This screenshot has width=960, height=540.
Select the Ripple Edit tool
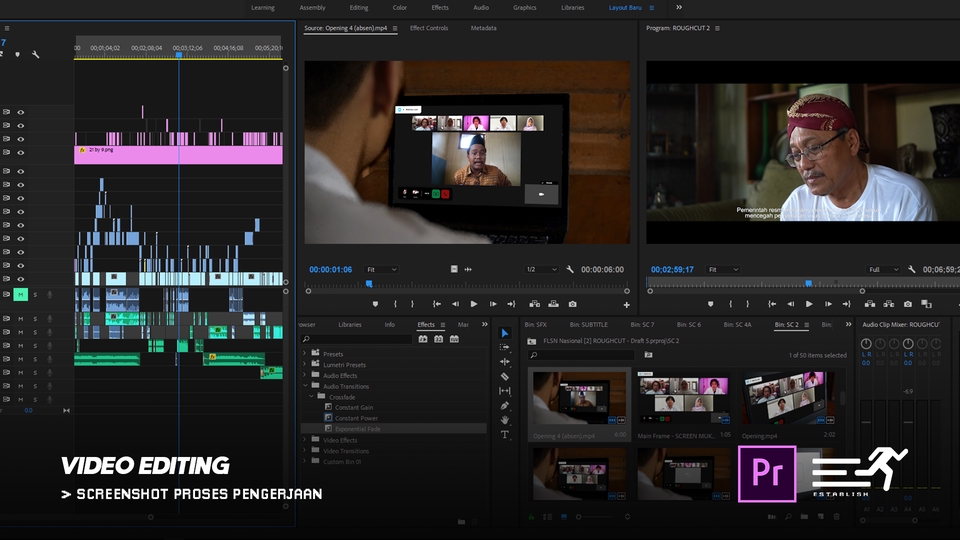point(504,362)
